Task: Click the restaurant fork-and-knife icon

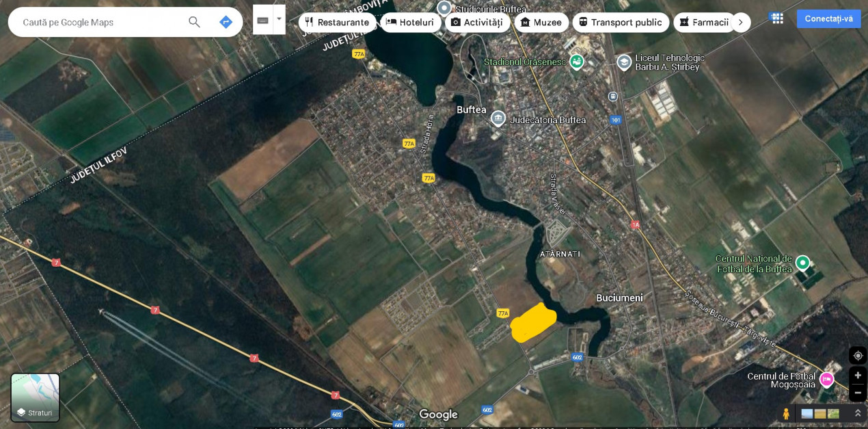Action: [309, 22]
